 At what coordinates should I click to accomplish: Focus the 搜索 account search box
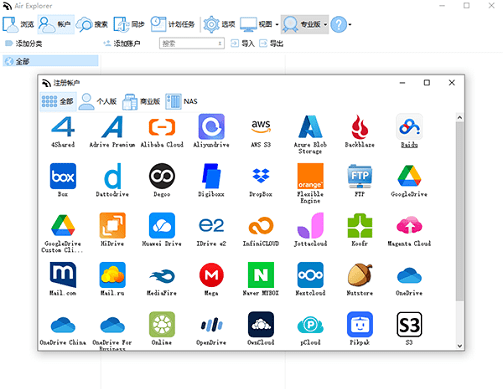pos(192,44)
